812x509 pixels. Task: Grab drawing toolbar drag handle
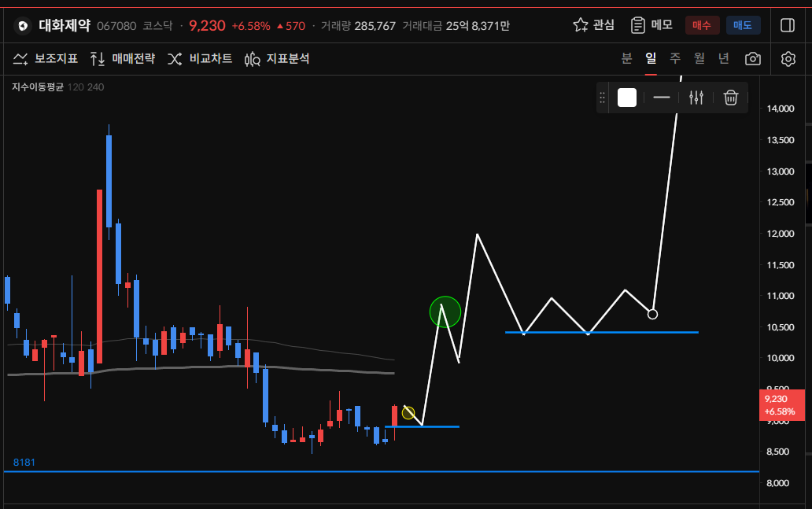click(x=602, y=98)
